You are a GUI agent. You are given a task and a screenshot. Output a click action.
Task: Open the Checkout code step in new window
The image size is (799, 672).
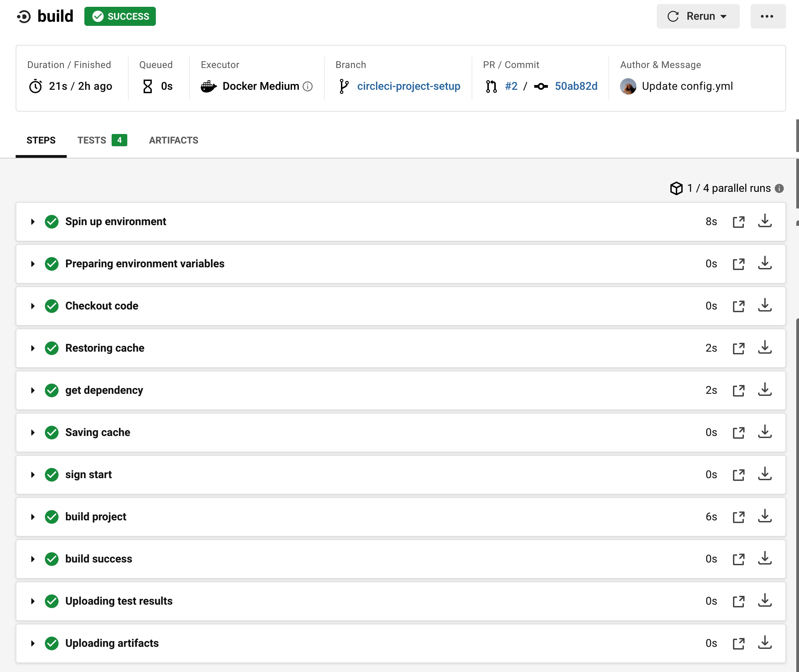(x=739, y=305)
